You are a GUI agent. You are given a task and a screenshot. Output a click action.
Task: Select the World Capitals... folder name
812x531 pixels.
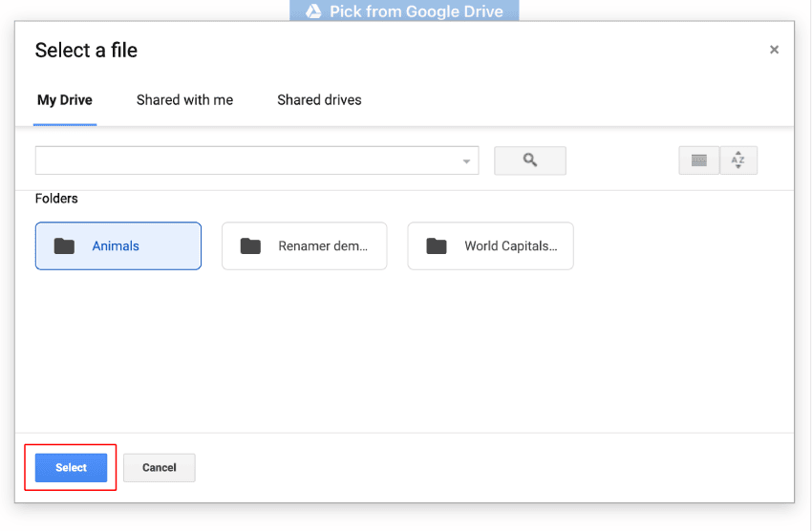pos(511,246)
